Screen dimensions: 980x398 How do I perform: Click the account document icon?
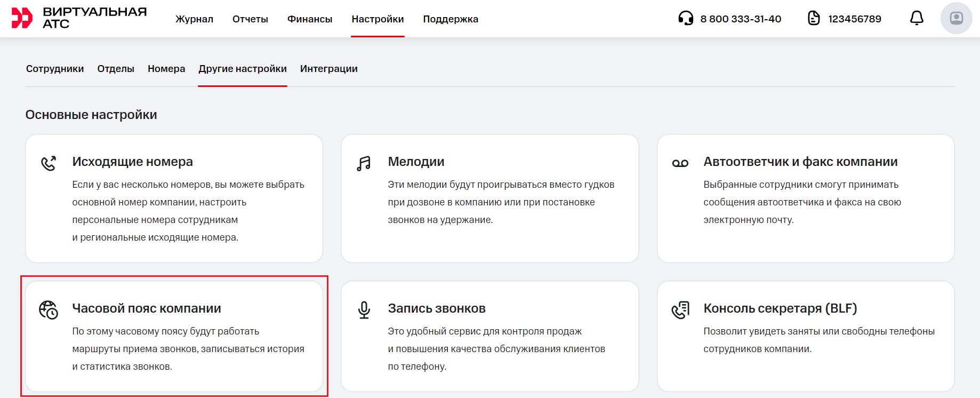814,19
